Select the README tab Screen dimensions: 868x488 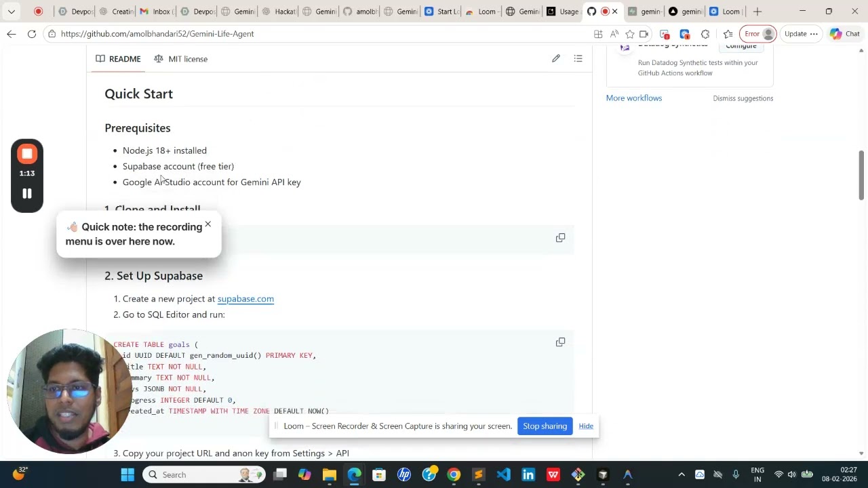pyautogui.click(x=118, y=59)
